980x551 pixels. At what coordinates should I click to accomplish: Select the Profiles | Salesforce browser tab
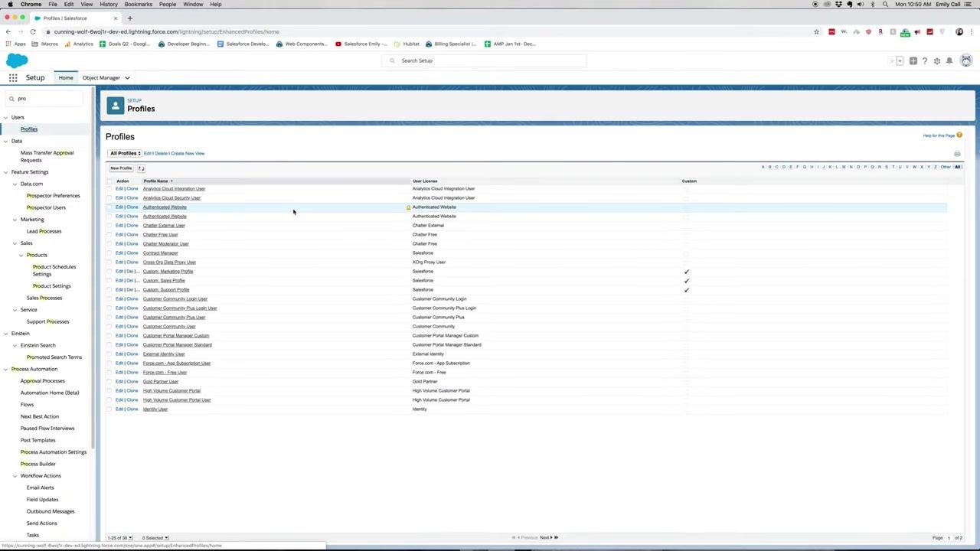point(75,18)
